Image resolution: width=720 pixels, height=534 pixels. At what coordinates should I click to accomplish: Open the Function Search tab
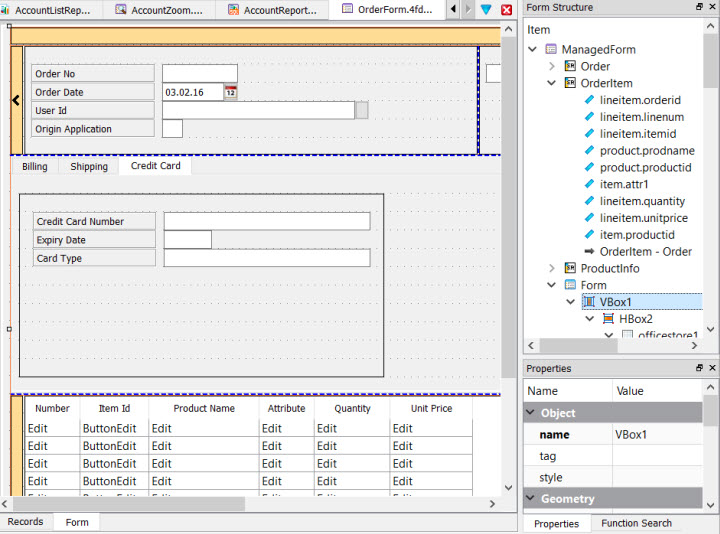click(636, 523)
